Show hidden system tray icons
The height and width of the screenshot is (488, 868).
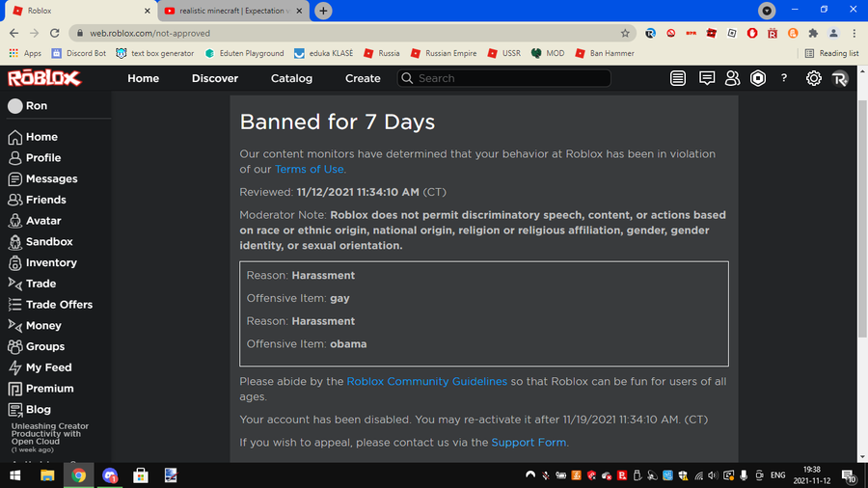530,475
